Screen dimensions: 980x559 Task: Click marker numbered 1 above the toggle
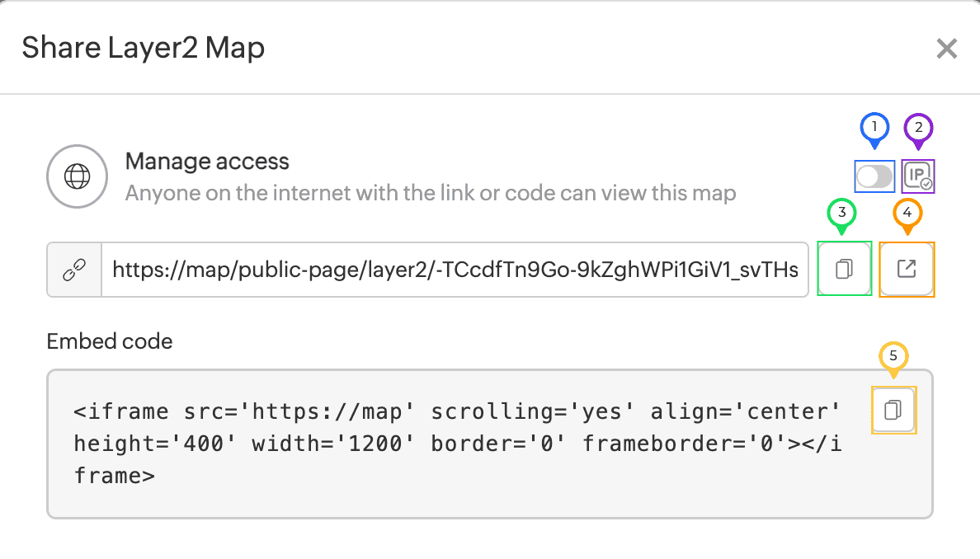coord(874,128)
